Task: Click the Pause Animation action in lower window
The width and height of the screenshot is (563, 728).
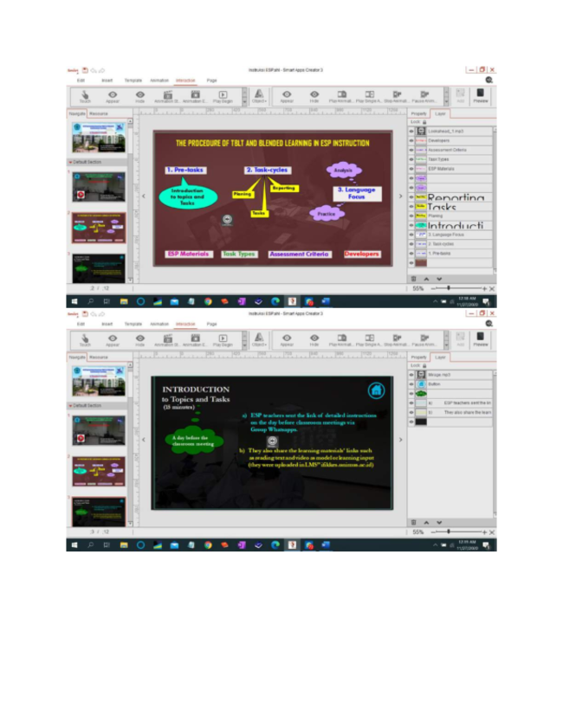Action: [424, 340]
